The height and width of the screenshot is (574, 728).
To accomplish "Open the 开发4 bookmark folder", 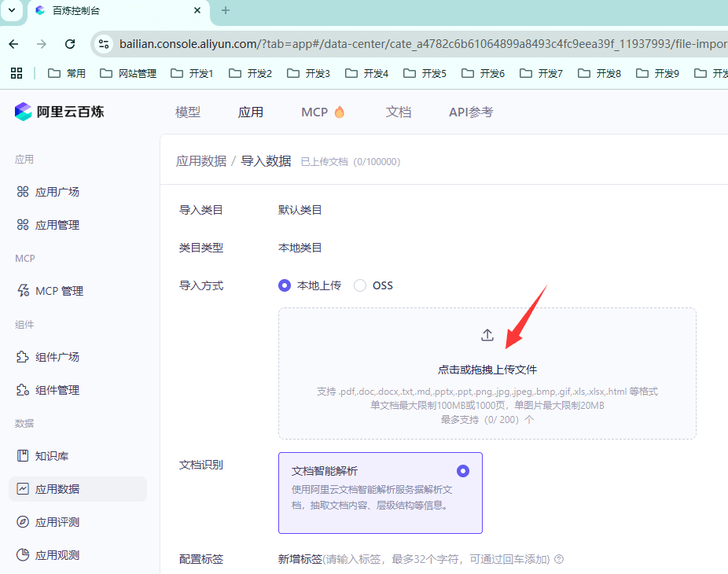I will 367,73.
